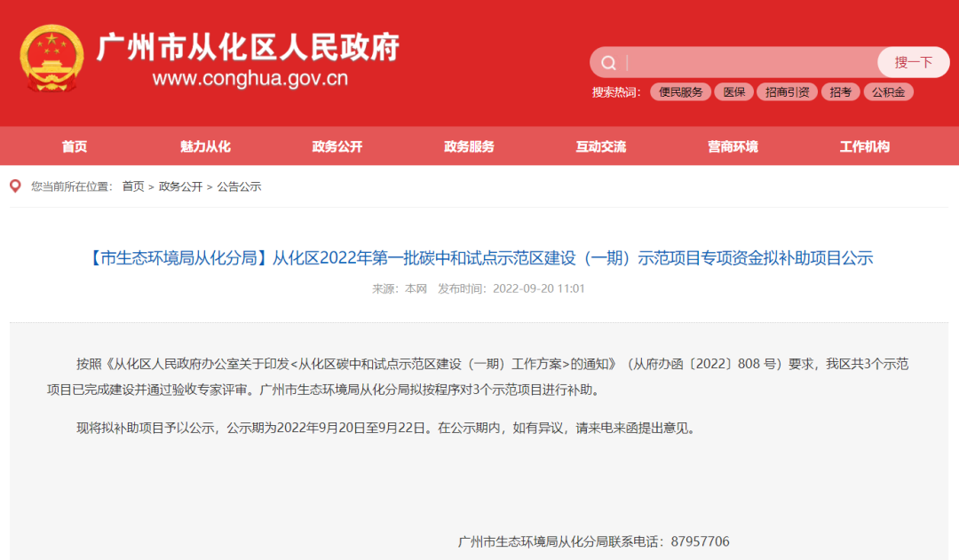Go to 首页 in the breadcrumb
Screen dimensions: 959x560
tap(132, 186)
